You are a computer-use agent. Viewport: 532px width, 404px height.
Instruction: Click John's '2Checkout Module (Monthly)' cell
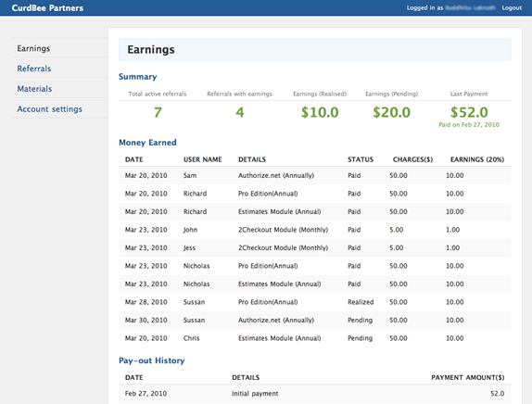(x=283, y=230)
